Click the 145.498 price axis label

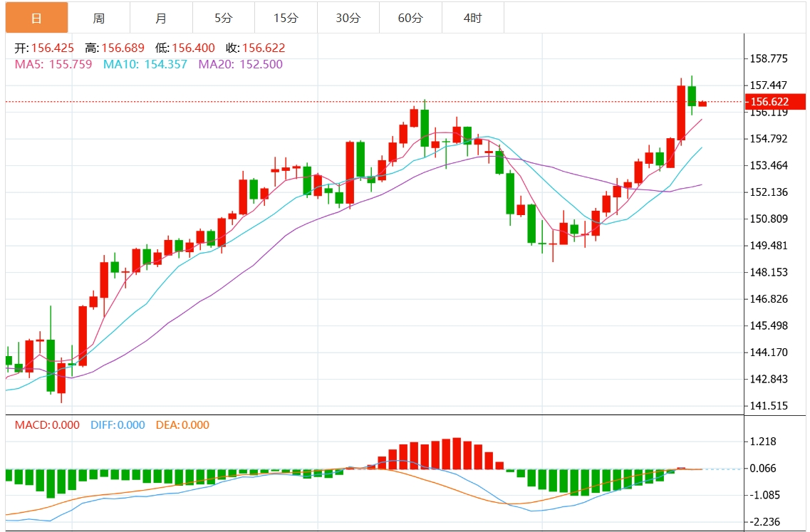(x=769, y=325)
